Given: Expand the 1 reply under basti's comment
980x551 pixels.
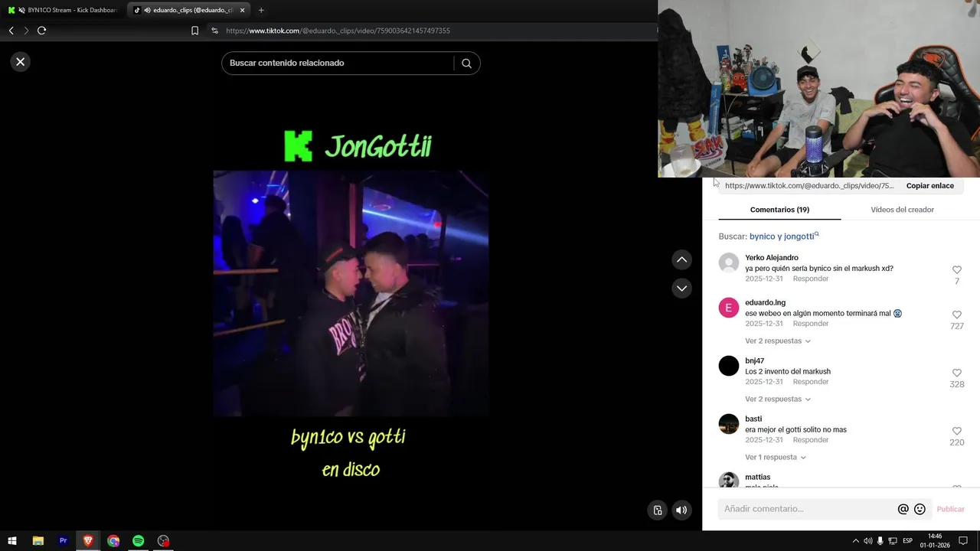Looking at the screenshot, I should click(x=775, y=458).
